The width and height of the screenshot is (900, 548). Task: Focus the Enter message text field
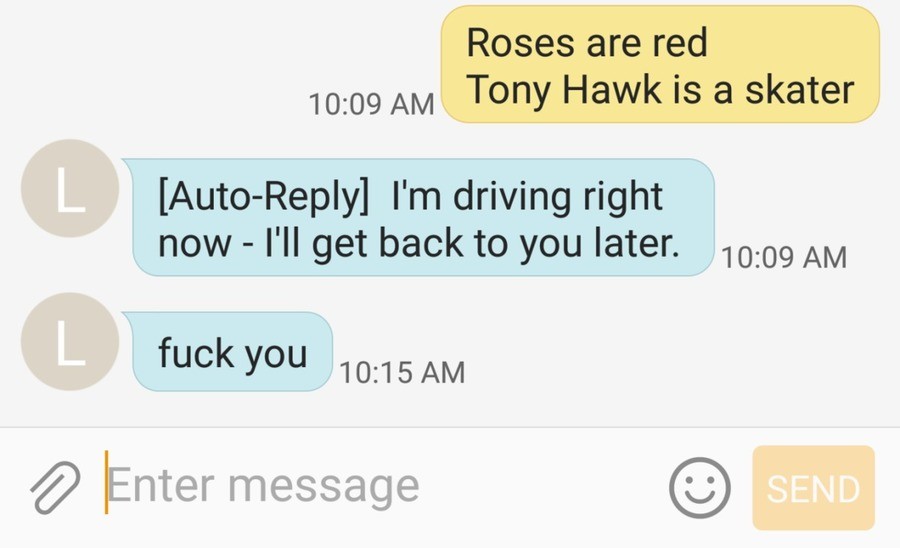(379, 487)
